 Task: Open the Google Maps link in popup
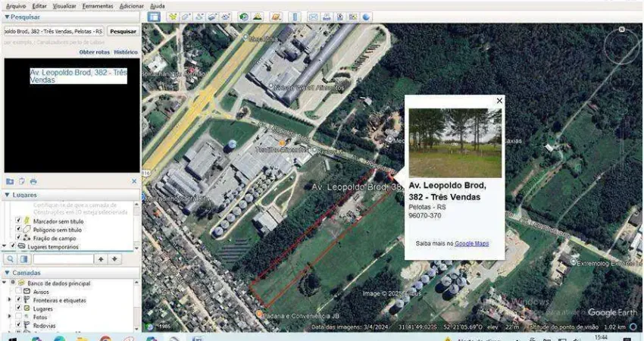coord(471,243)
